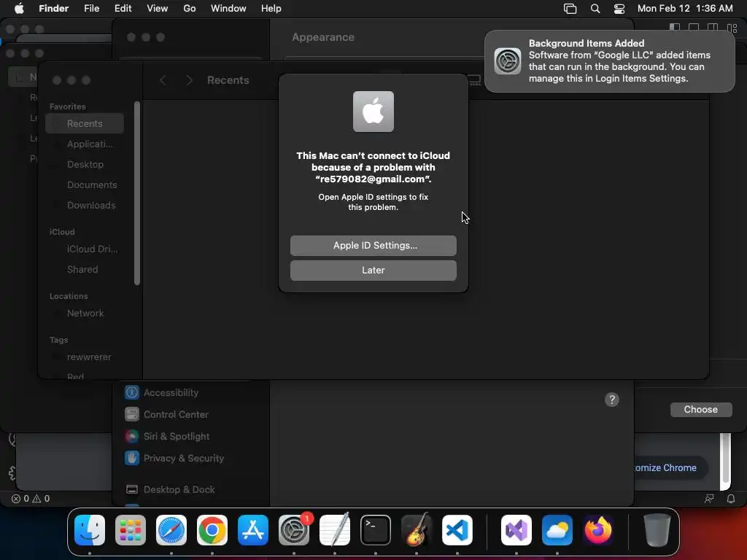Toggle the panel layout icon in VS Code

694,28
